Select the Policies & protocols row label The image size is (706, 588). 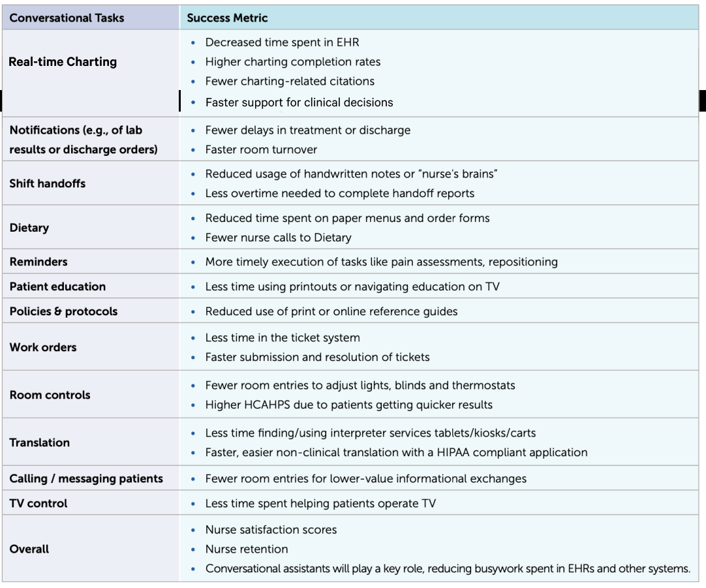pos(63,311)
